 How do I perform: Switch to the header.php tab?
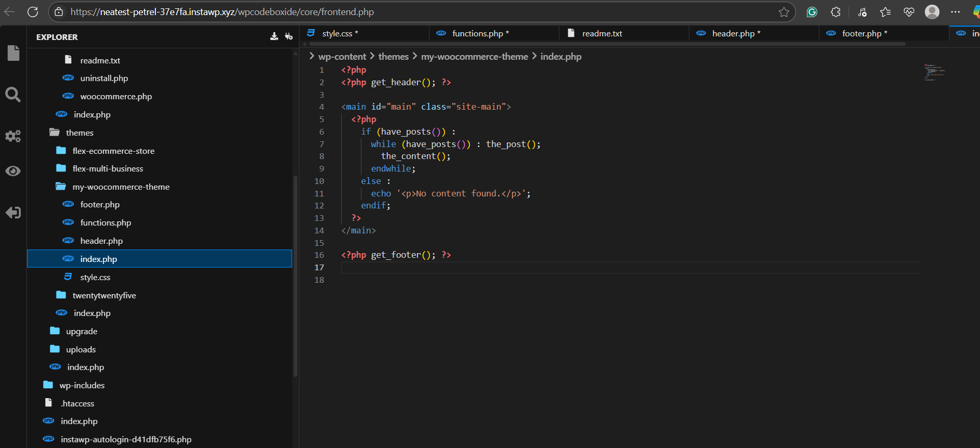[754, 33]
